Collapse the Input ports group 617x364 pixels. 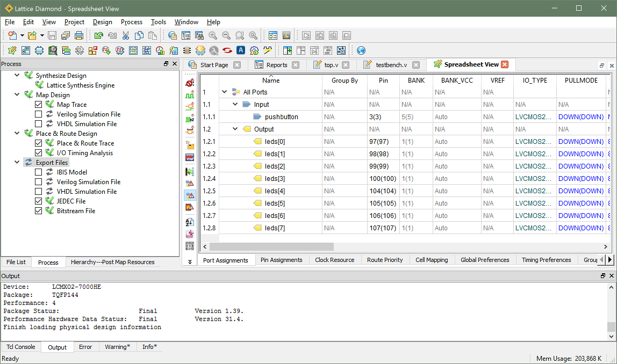235,104
